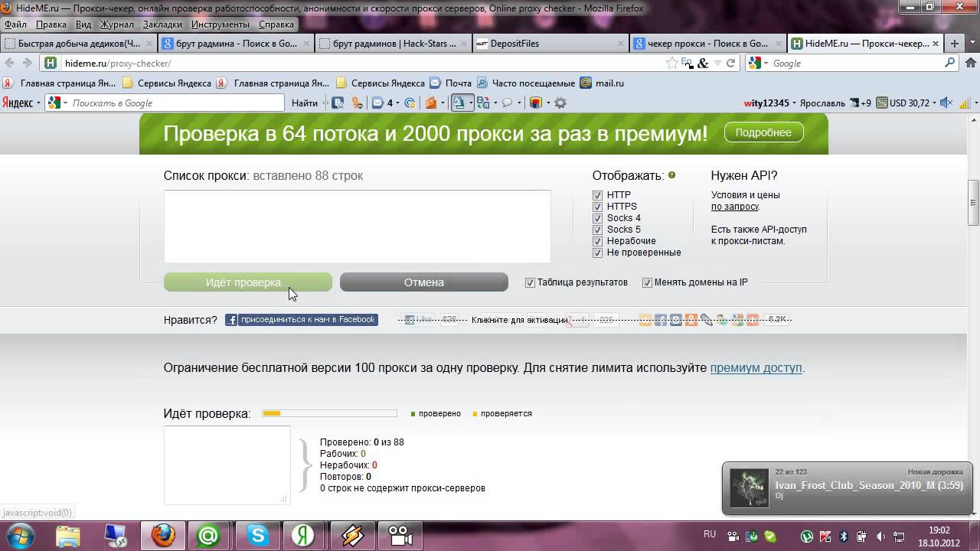The image size is (980, 551).
Task: Click the search magnifier in Google box
Action: tap(950, 63)
